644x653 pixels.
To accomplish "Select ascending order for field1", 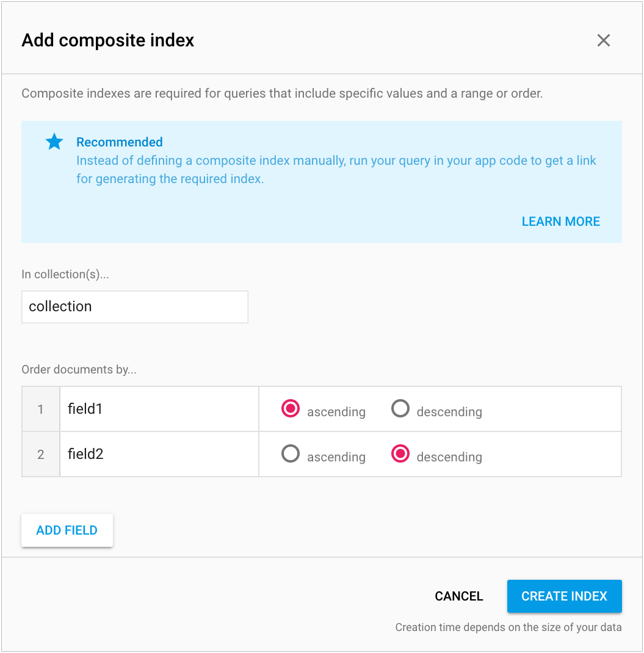I will [x=291, y=408].
